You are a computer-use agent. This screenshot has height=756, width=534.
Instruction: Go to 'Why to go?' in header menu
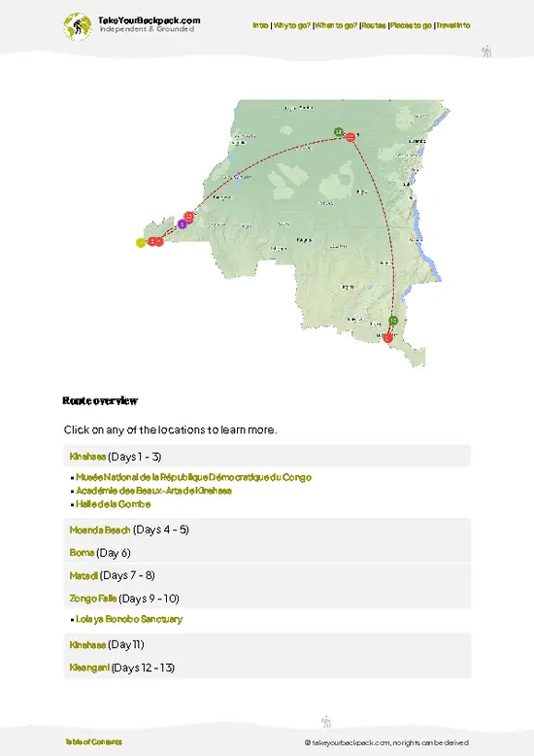click(292, 25)
